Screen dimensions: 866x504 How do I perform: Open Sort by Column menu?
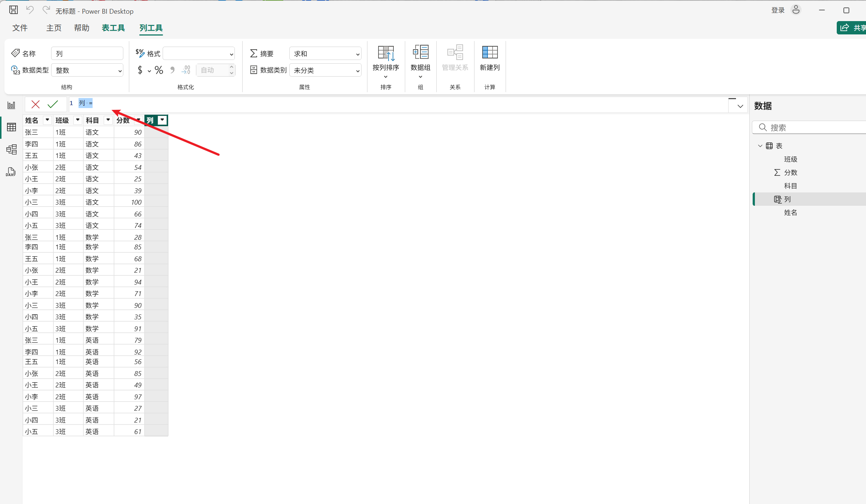386,62
